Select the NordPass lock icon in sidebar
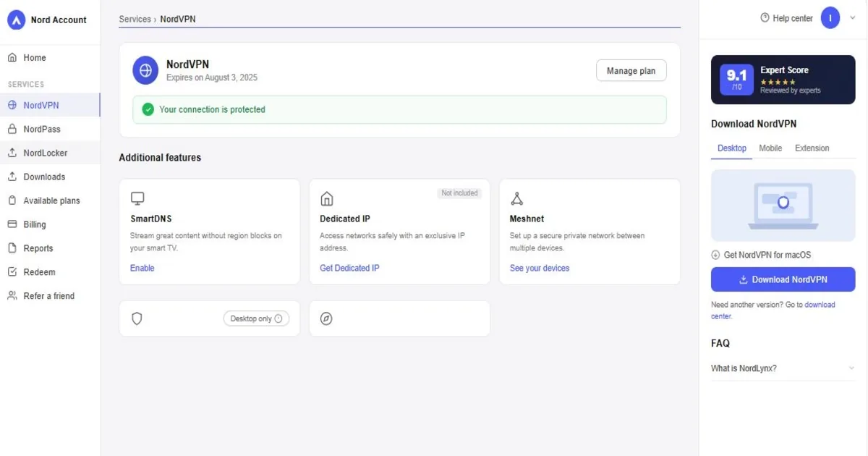The width and height of the screenshot is (868, 456). (12, 129)
